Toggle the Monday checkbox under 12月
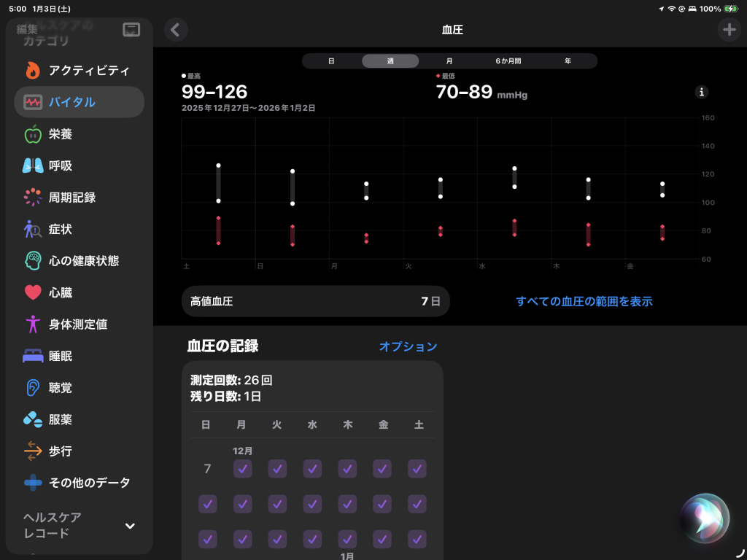The height and width of the screenshot is (560, 747). pyautogui.click(x=242, y=469)
